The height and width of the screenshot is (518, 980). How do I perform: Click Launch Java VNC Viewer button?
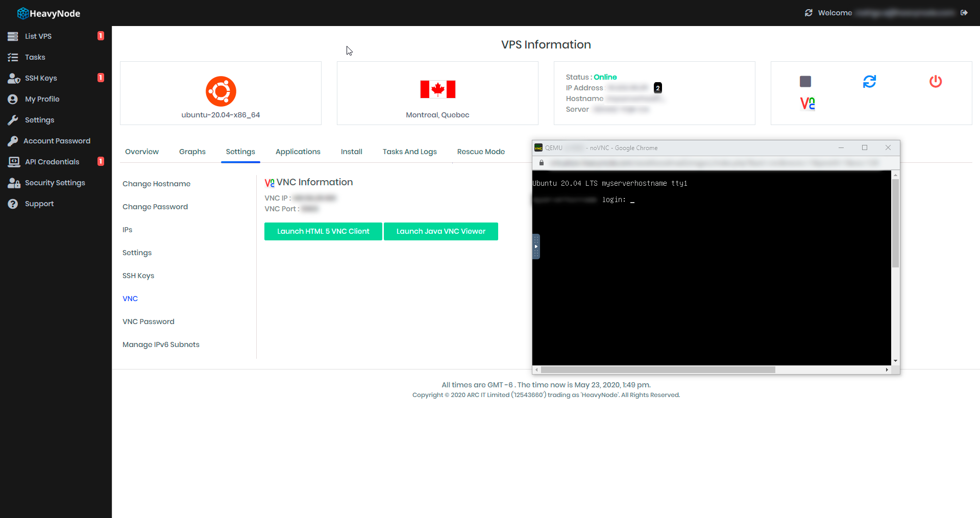[441, 231]
